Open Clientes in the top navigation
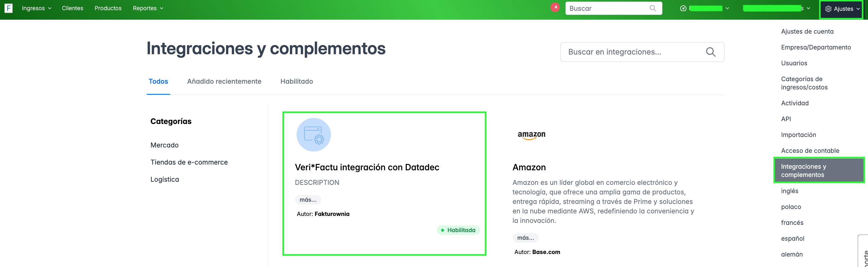The height and width of the screenshot is (267, 868). 73,8
